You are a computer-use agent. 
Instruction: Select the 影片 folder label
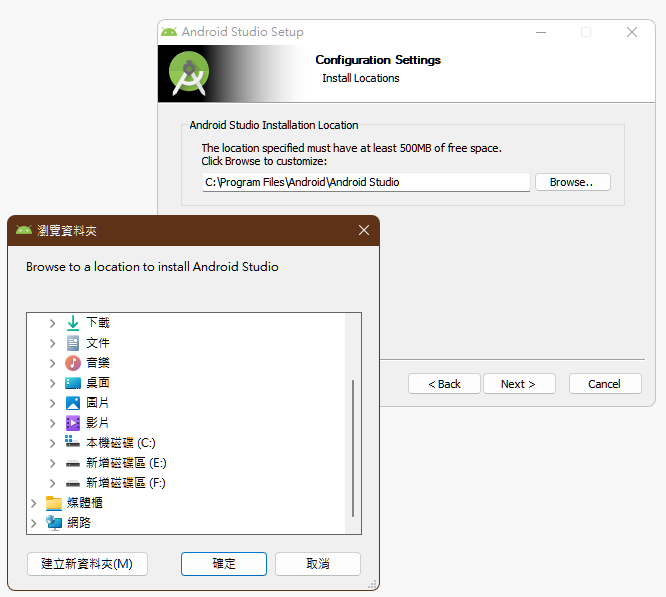click(x=98, y=422)
